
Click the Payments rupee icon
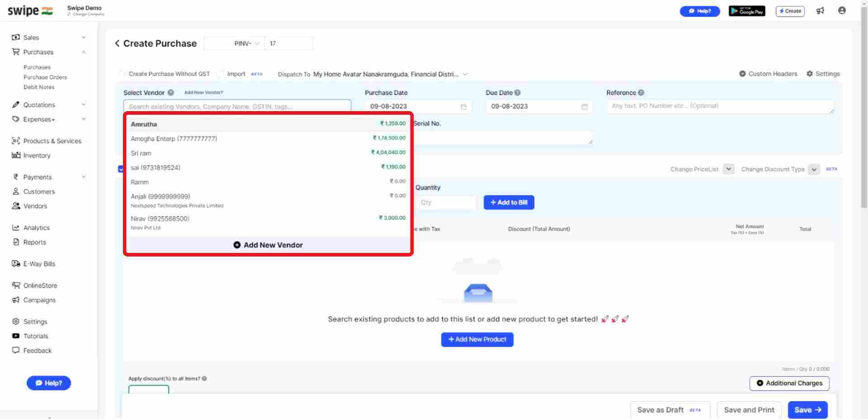coord(16,177)
